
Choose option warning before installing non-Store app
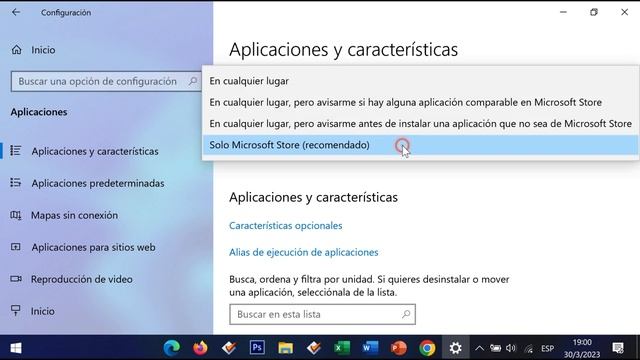[420, 123]
